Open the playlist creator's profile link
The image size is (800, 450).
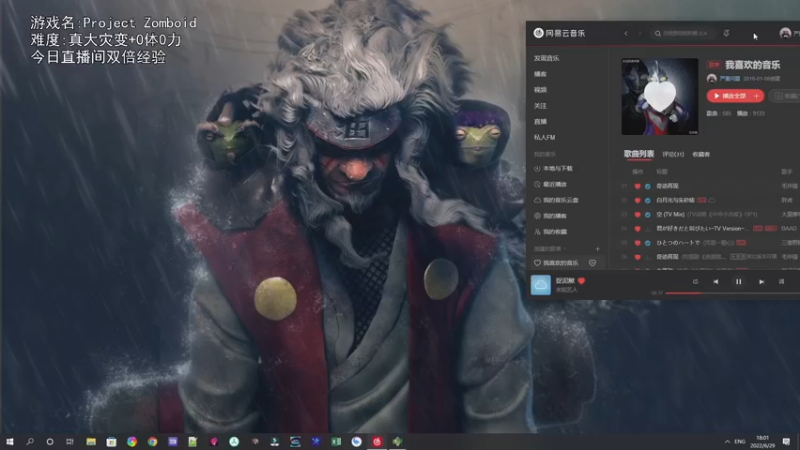click(730, 79)
